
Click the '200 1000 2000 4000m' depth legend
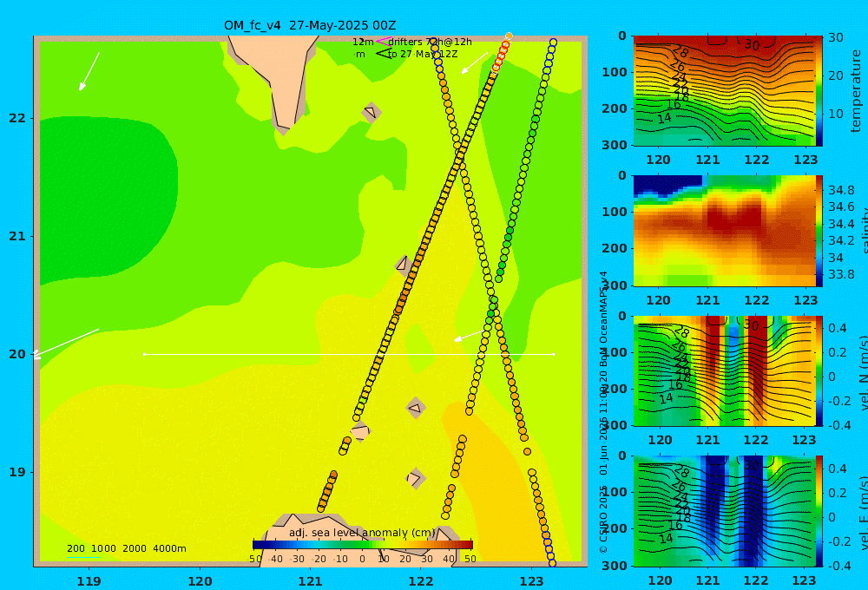tap(126, 548)
